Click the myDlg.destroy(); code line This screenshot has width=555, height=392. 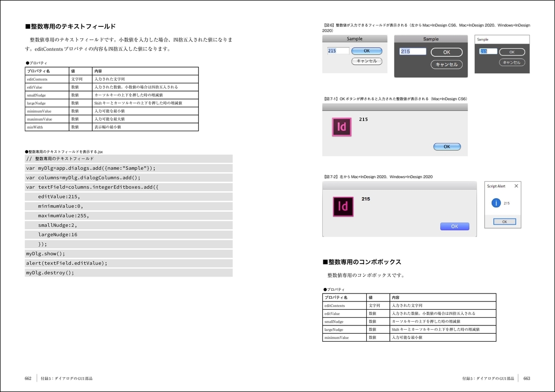coord(129,273)
